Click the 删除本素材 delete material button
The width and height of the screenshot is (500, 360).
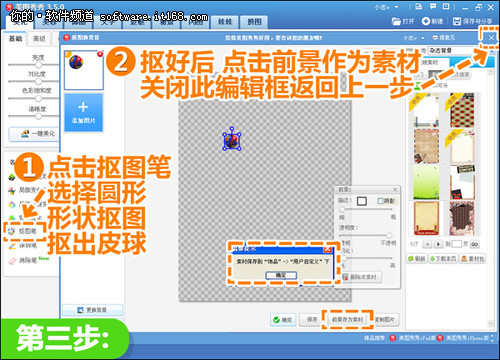pyautogui.click(x=362, y=277)
